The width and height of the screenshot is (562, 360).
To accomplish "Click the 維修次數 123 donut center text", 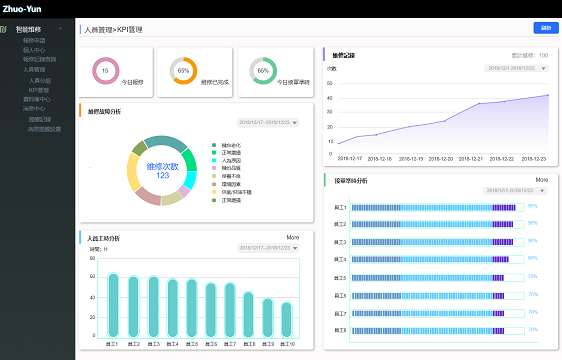I will tap(162, 171).
